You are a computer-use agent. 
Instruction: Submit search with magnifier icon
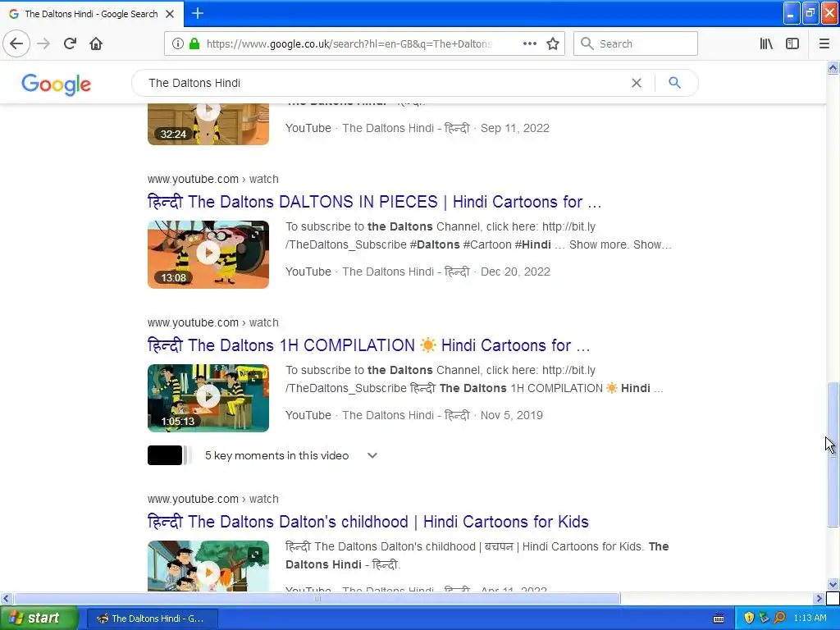click(674, 83)
